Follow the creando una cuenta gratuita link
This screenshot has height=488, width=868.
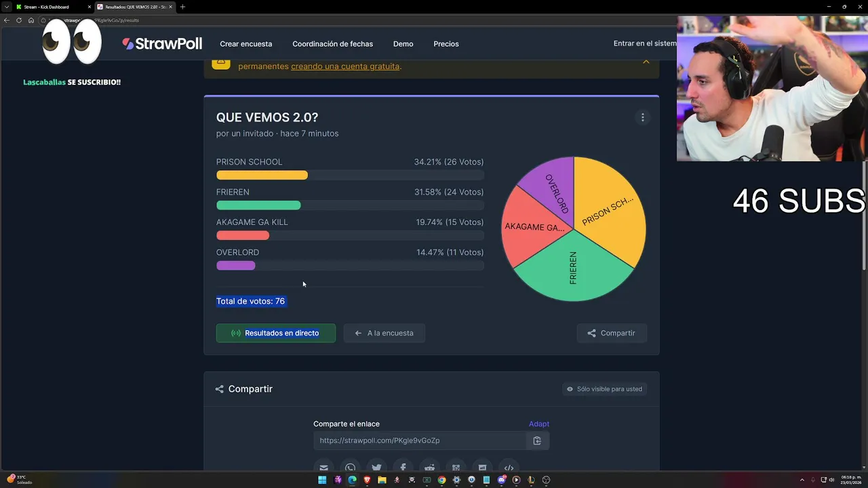[x=345, y=66]
